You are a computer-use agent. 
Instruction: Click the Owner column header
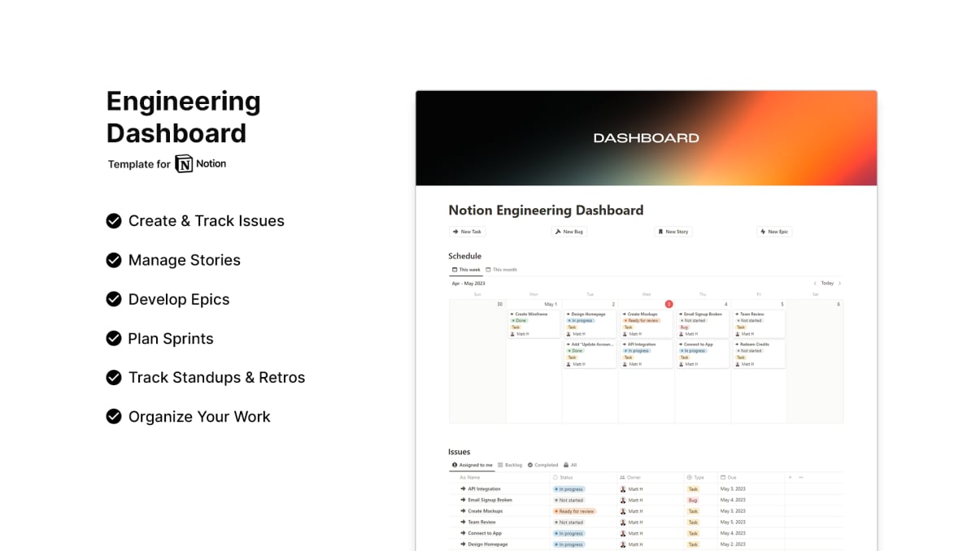click(x=631, y=478)
